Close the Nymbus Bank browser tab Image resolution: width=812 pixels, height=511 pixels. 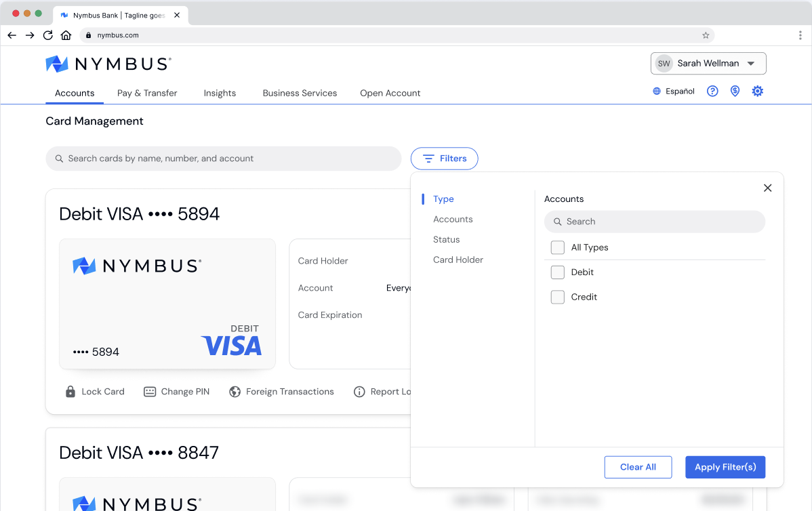tap(177, 15)
